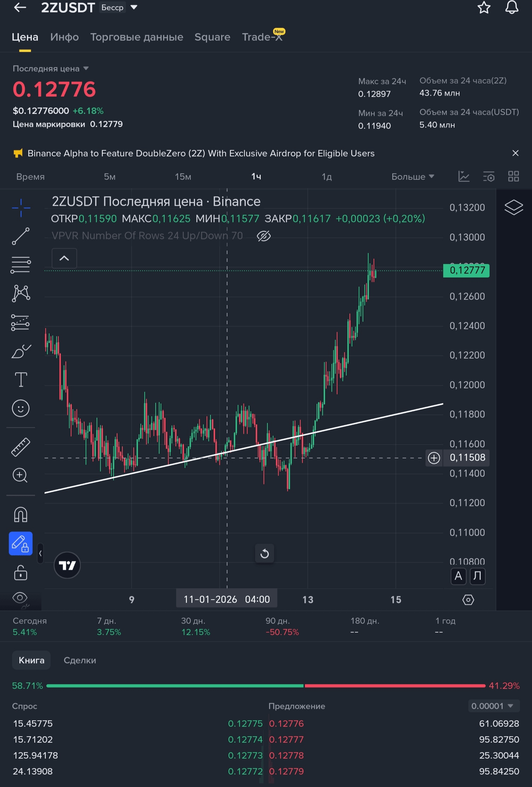Click the 90 дн. change -50.75% value
Viewport: 532px width, 787px height.
(x=282, y=632)
